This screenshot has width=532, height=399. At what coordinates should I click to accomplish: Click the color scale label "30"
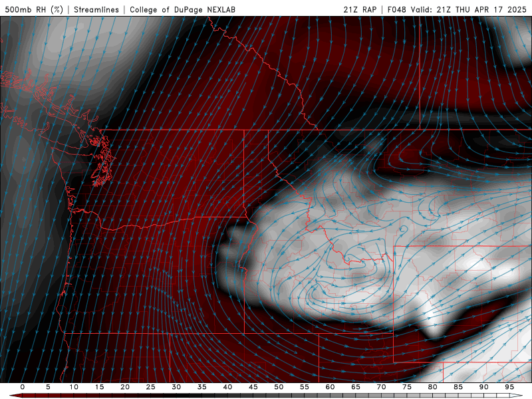pos(176,387)
